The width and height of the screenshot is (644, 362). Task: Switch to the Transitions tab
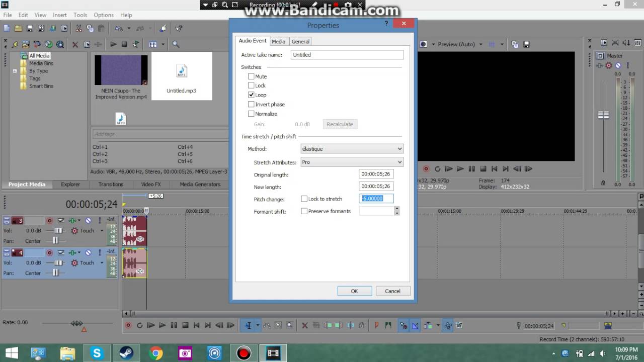(111, 185)
